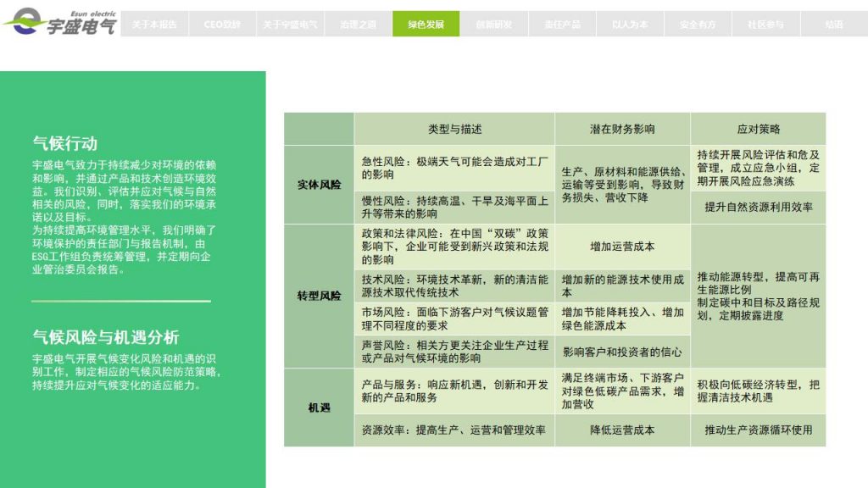Click the 实体风险 row header
This screenshot has height=488, width=868.
coord(319,185)
